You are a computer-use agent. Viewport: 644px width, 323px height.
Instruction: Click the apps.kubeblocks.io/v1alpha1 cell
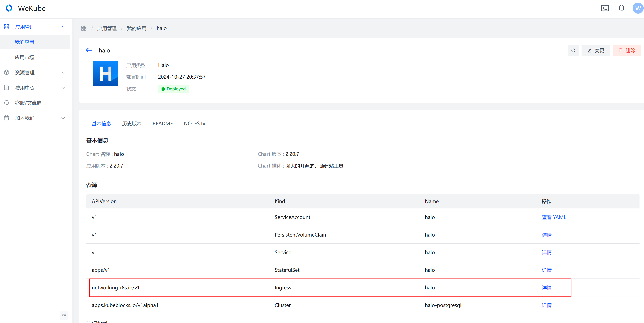click(125, 305)
